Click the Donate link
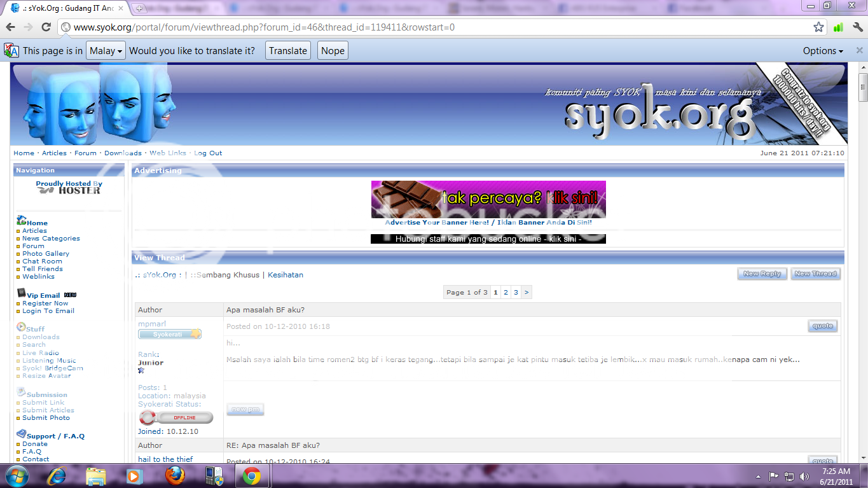Screen dimensions: 868x488 point(35,444)
